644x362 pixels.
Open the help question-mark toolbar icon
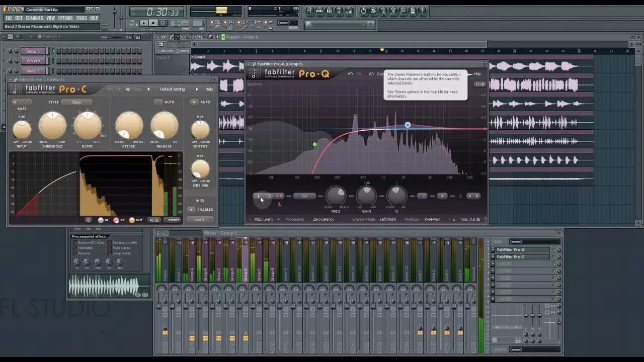coord(423,11)
